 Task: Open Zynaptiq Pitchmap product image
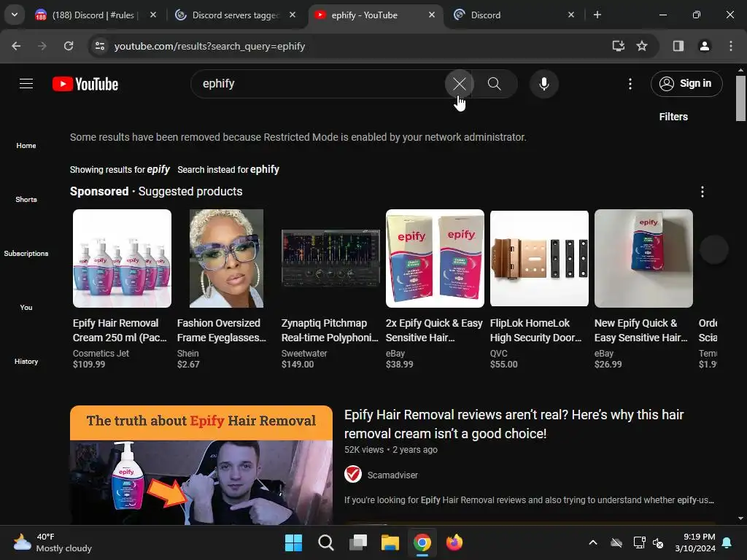330,259
